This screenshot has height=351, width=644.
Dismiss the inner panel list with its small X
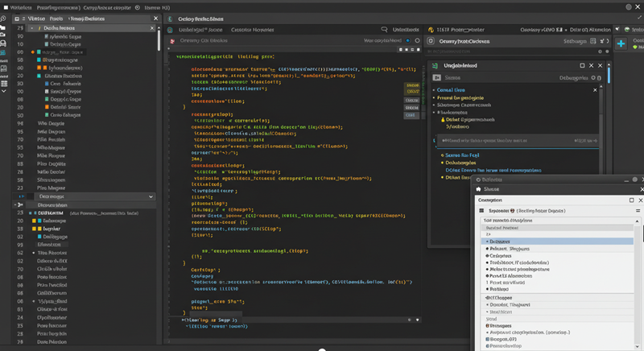[595, 90]
